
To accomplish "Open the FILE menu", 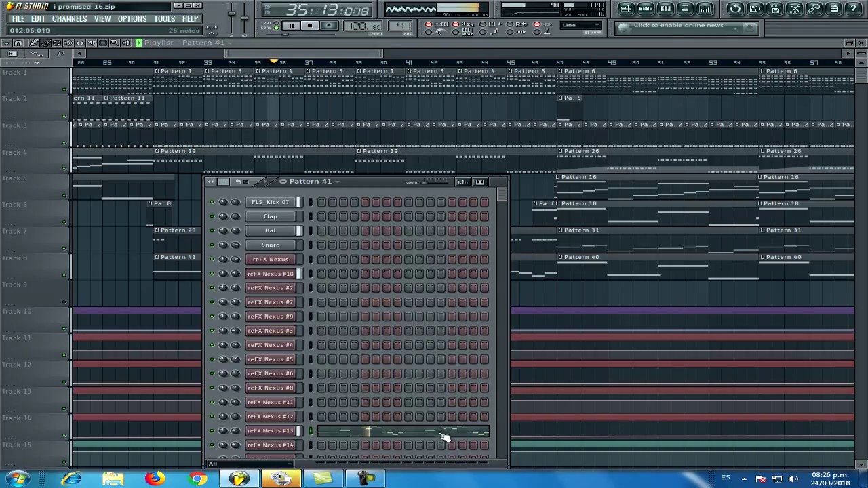I will click(x=18, y=19).
